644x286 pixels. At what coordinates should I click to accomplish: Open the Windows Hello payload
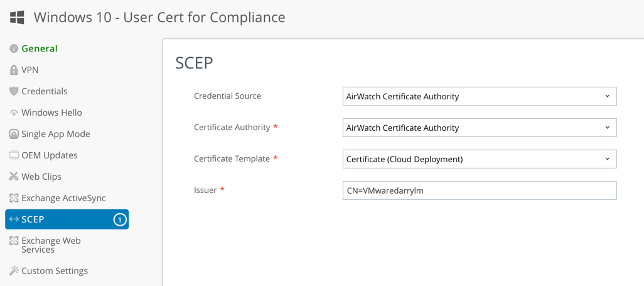click(x=51, y=113)
